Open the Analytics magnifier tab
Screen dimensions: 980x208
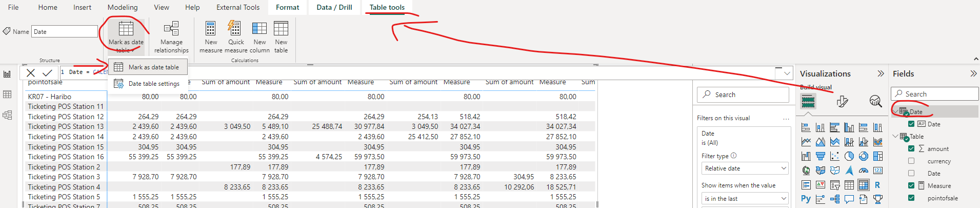tap(875, 101)
